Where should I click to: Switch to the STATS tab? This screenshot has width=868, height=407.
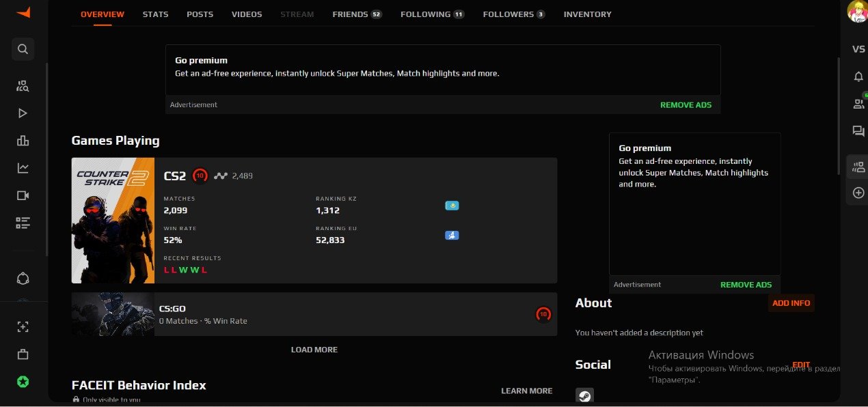155,14
